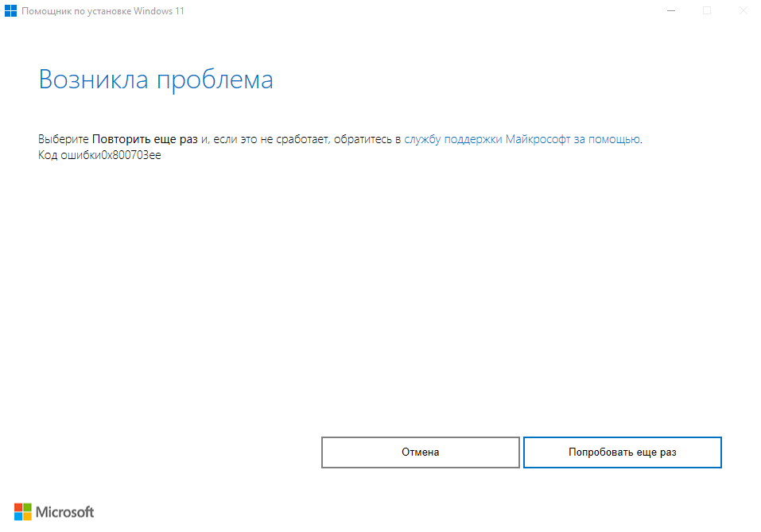Click the title Помощник по установке Windows 11
The height and width of the screenshot is (532, 761).
click(103, 10)
